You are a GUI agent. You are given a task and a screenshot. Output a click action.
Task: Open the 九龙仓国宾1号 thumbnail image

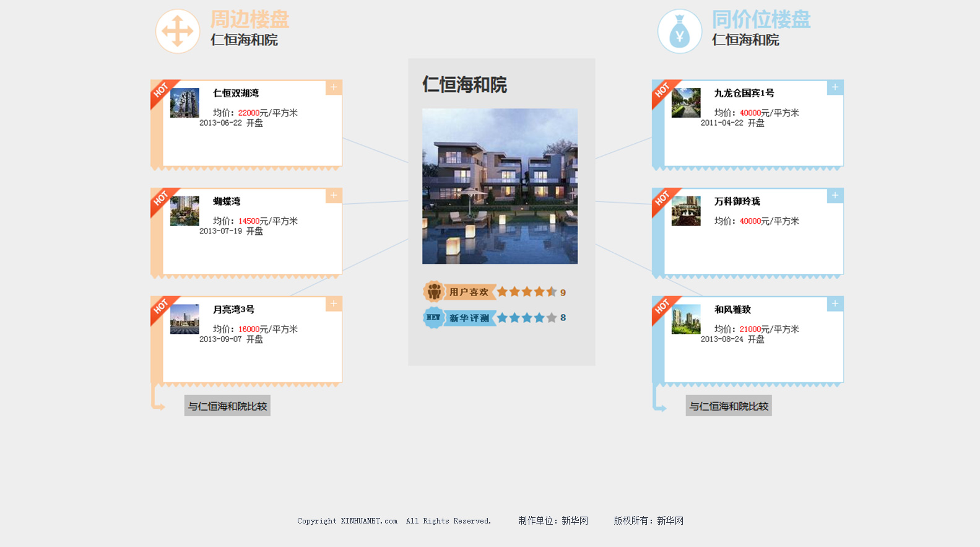[x=686, y=103]
